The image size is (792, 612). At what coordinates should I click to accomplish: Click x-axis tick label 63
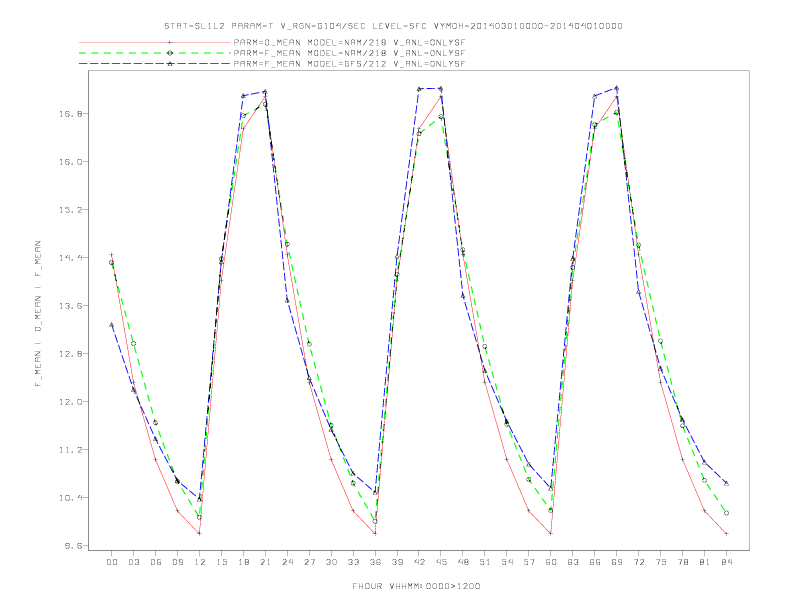[573, 562]
